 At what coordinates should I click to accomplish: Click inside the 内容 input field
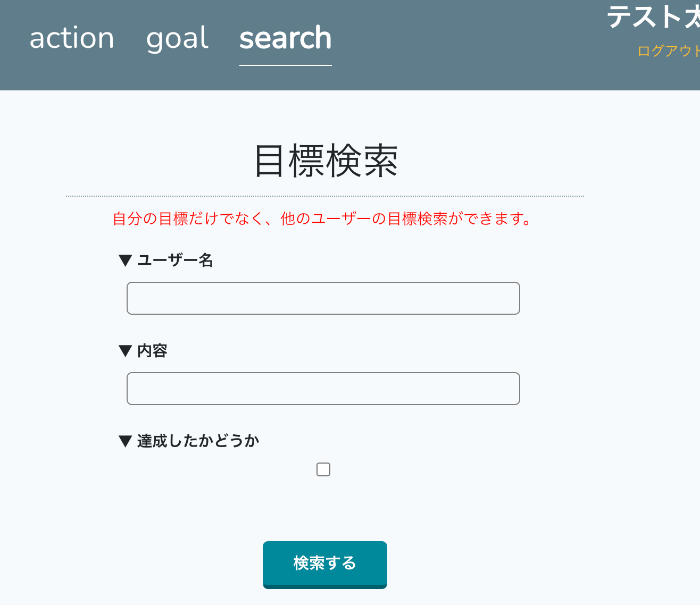(x=323, y=389)
